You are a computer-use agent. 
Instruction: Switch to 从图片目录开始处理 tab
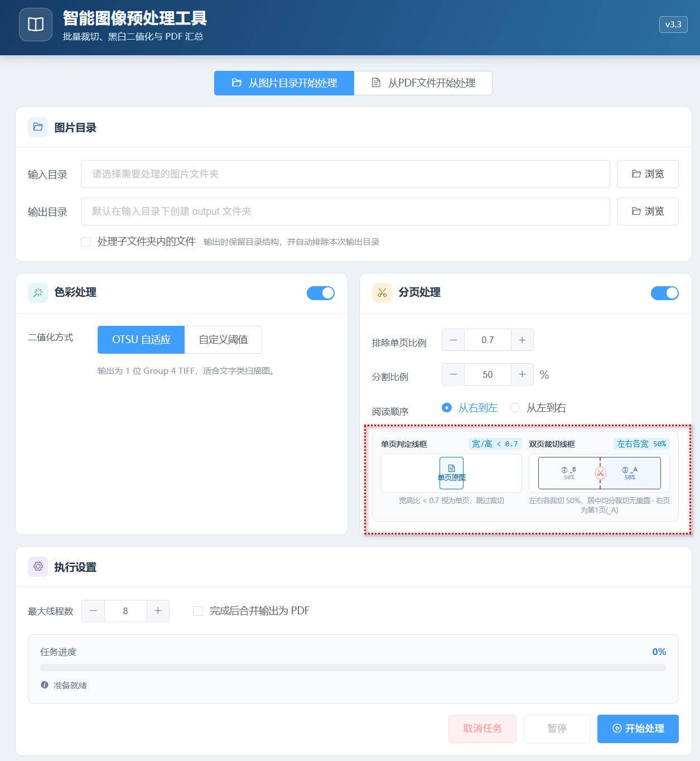(284, 83)
